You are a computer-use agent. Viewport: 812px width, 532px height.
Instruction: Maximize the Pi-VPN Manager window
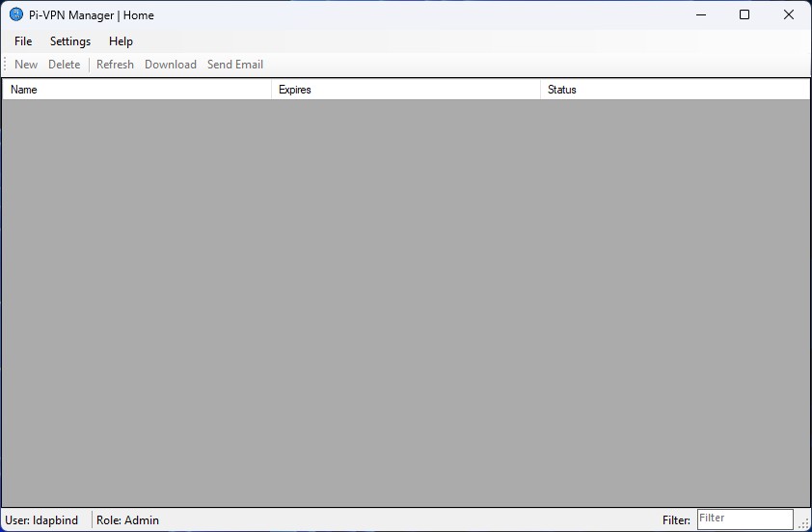[x=744, y=15]
